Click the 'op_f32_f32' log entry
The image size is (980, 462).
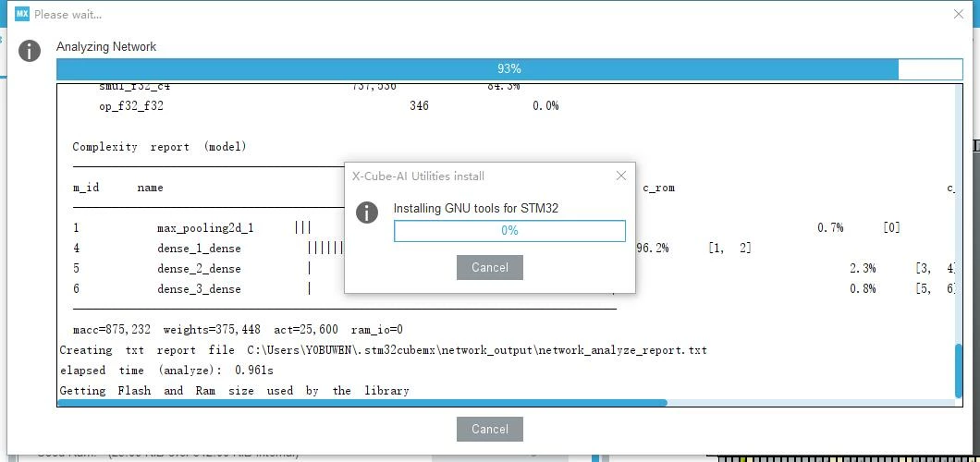pyautogui.click(x=131, y=106)
